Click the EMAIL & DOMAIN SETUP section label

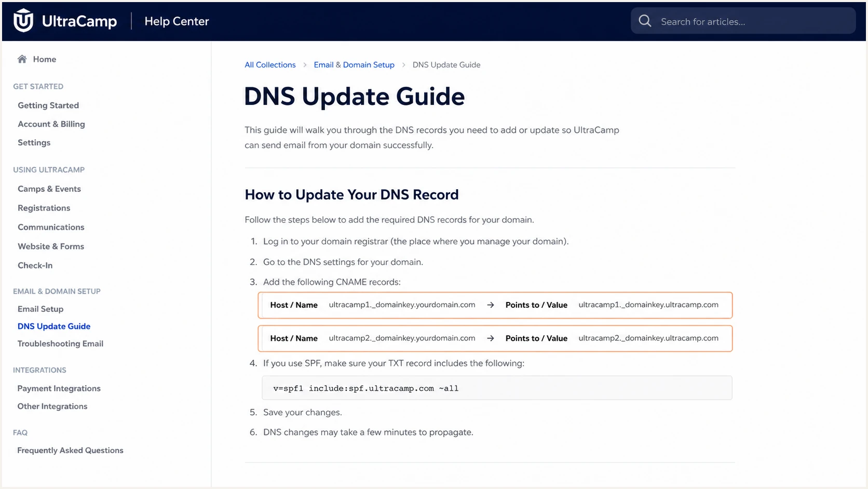point(57,292)
